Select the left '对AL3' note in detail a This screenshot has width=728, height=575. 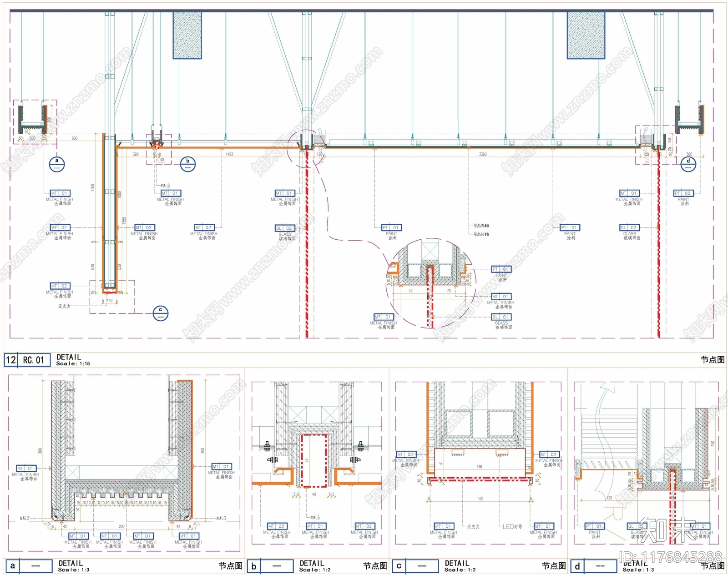pos(24,518)
